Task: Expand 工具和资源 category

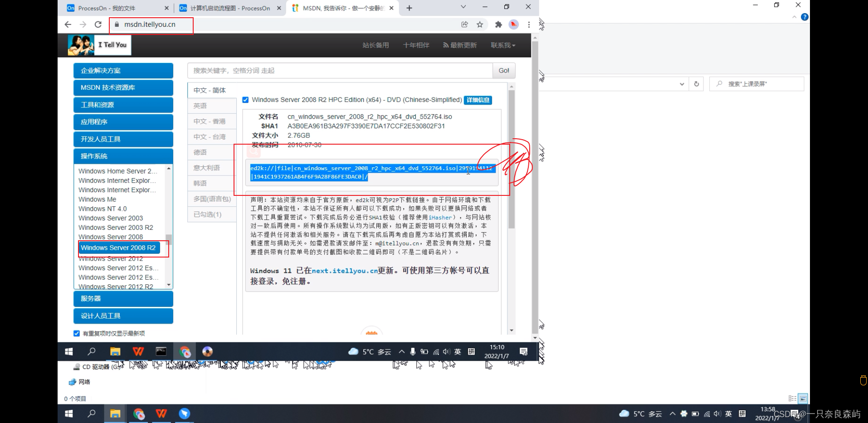Action: [x=123, y=105]
